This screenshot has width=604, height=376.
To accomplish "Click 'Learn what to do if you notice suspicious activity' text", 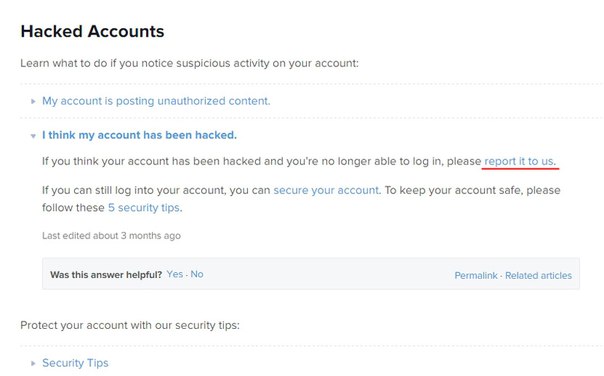I will (190, 63).
